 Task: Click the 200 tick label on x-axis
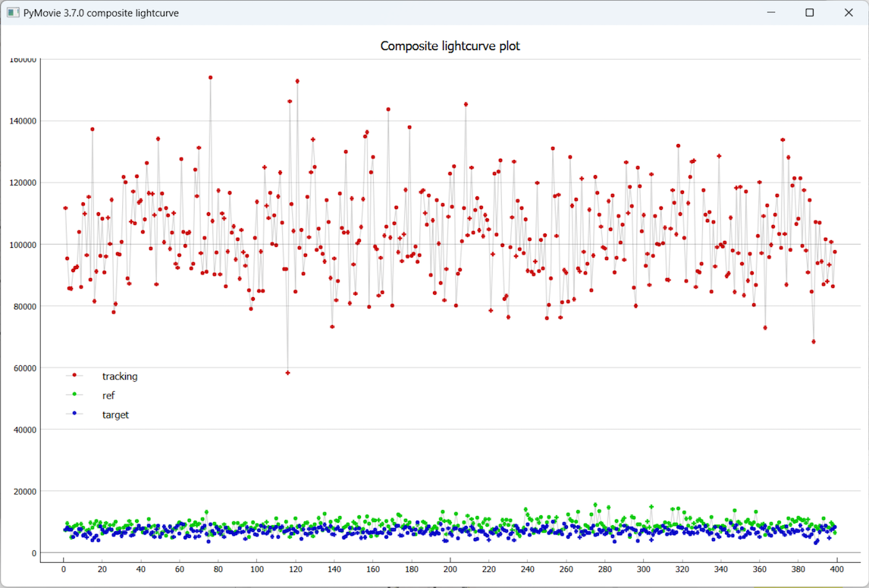click(x=450, y=569)
